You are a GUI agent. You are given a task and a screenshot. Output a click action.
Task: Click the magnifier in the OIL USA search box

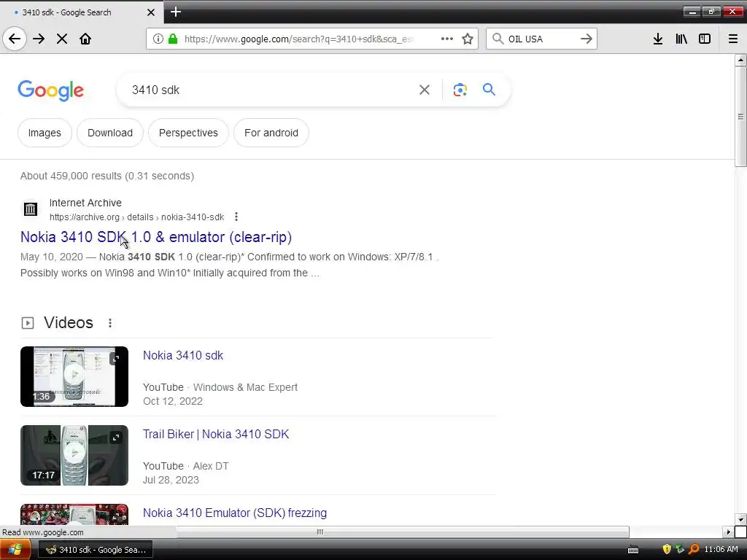498,39
